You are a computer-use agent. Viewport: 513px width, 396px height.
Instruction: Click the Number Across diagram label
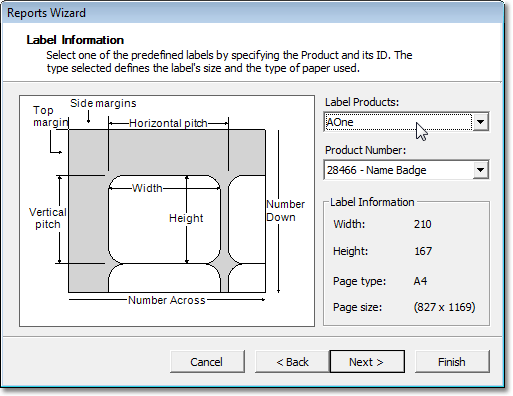pyautogui.click(x=167, y=300)
